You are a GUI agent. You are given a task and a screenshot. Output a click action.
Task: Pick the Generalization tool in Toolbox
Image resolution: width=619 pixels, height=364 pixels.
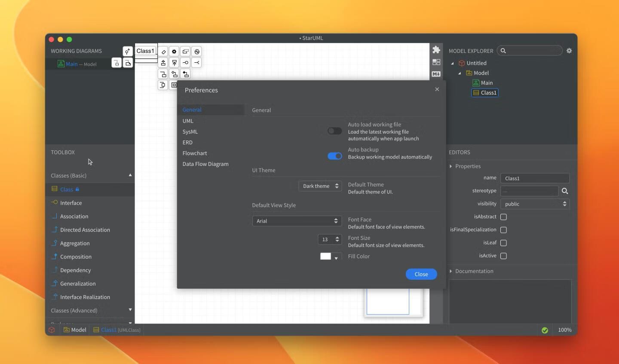pyautogui.click(x=78, y=284)
